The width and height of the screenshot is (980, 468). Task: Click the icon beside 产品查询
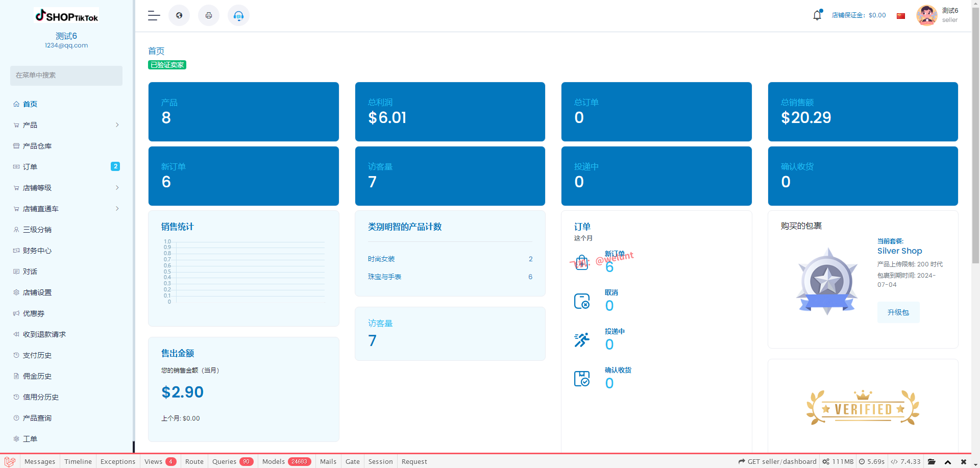click(x=16, y=418)
